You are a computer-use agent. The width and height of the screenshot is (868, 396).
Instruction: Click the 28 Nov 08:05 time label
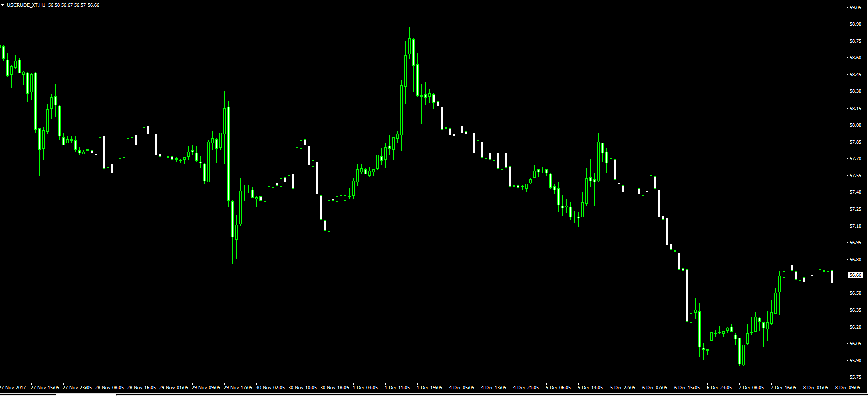click(109, 388)
